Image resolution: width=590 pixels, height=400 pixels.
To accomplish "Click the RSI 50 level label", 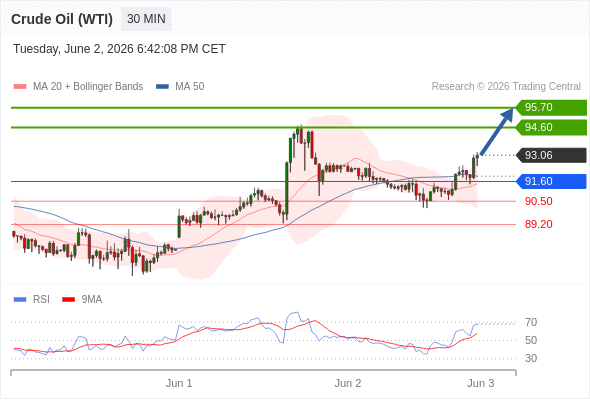I will pyautogui.click(x=531, y=341).
